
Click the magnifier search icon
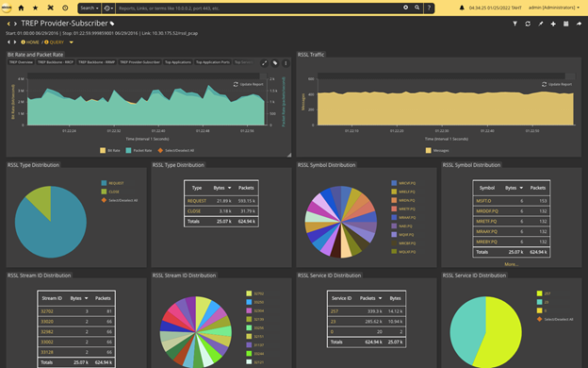pos(416,8)
